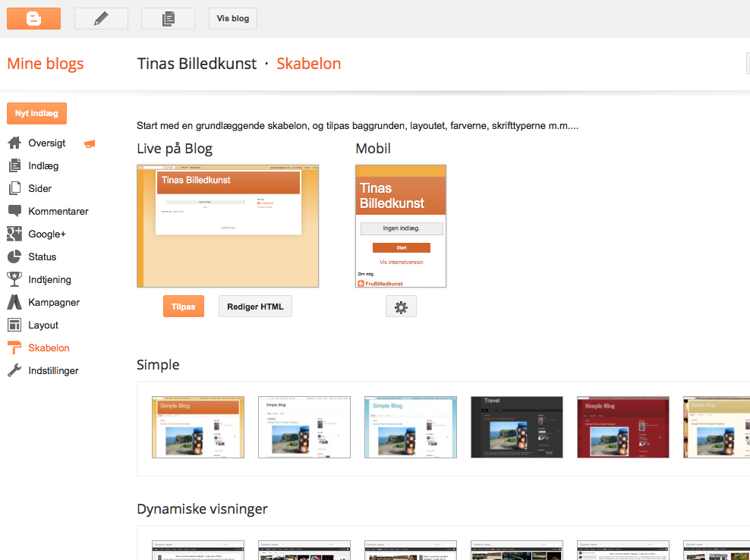Click the Nyt indlæg button
The height and width of the screenshot is (560, 750).
pos(36,113)
